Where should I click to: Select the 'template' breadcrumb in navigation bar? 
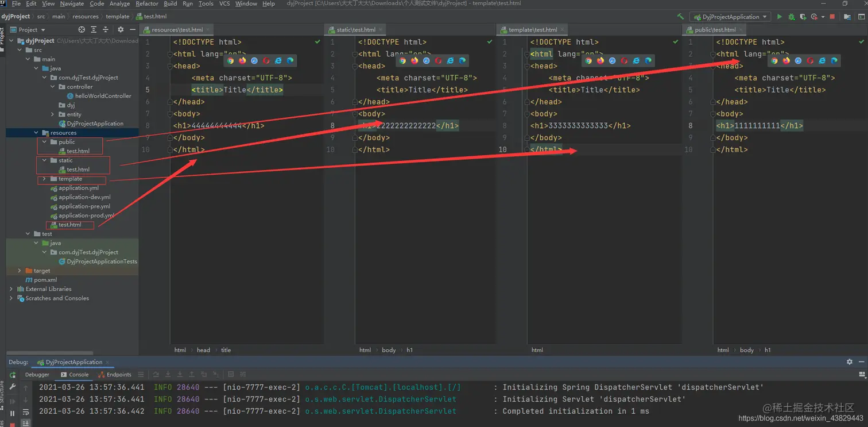[117, 17]
